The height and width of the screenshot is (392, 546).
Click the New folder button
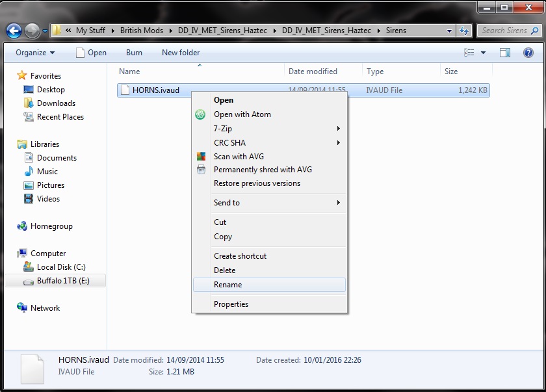pyautogui.click(x=181, y=53)
